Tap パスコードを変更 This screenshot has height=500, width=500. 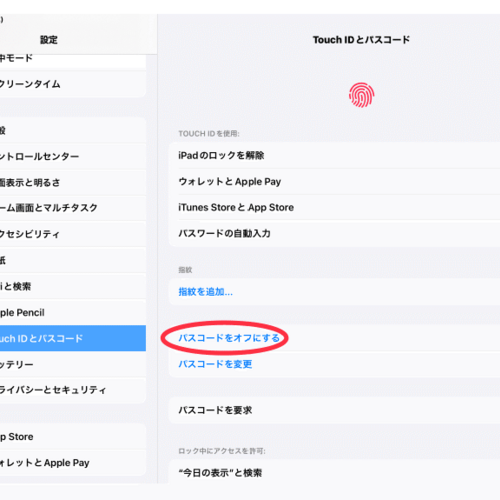(215, 364)
